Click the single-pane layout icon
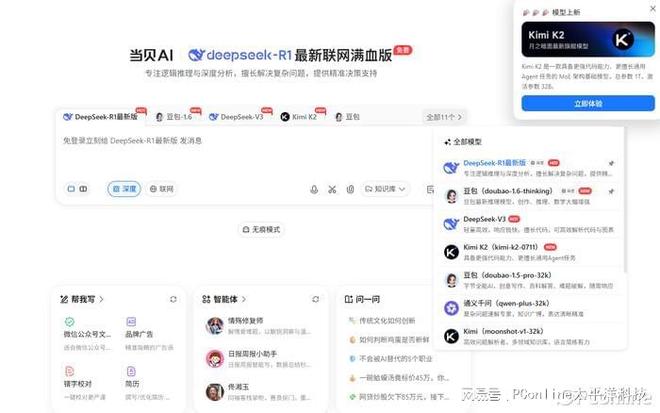660x413 pixels. coord(71,189)
